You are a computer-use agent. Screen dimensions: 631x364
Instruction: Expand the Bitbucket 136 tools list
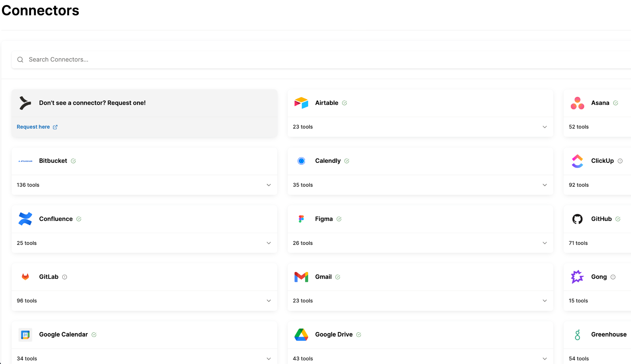tap(269, 185)
